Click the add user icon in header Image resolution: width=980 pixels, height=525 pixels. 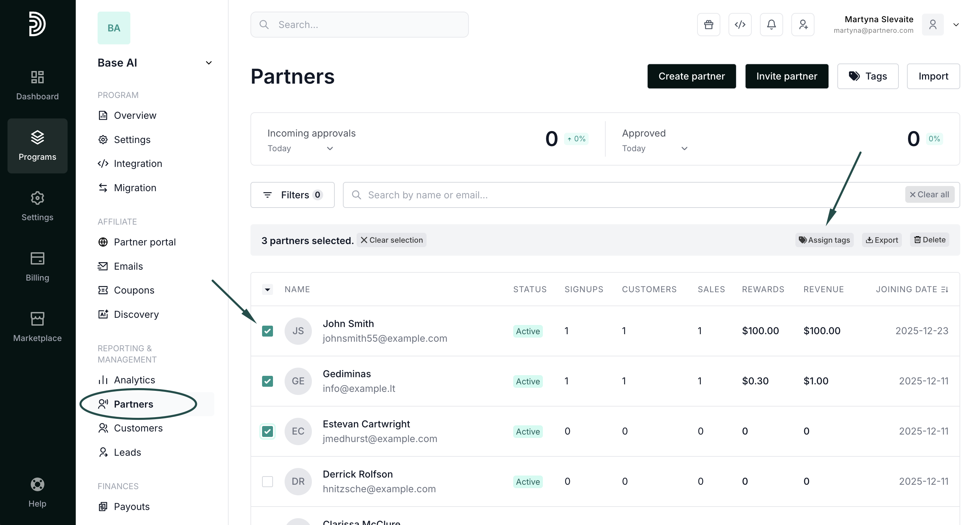pyautogui.click(x=803, y=25)
